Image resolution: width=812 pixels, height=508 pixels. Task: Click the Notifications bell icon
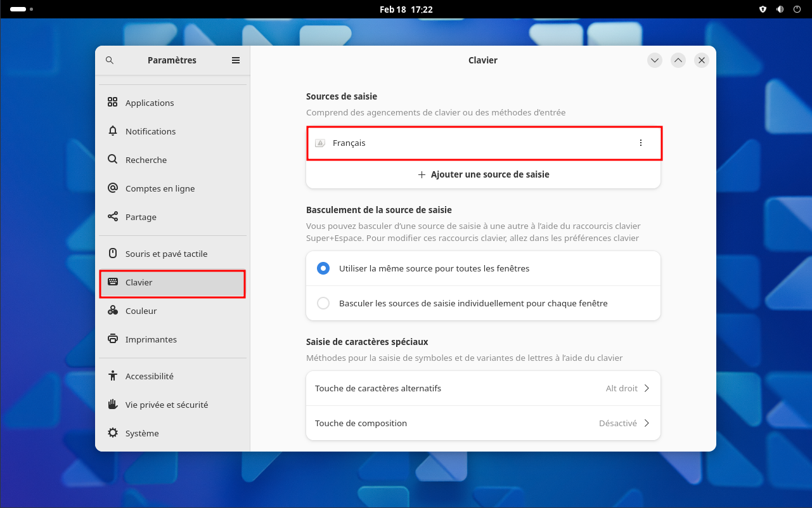[113, 131]
